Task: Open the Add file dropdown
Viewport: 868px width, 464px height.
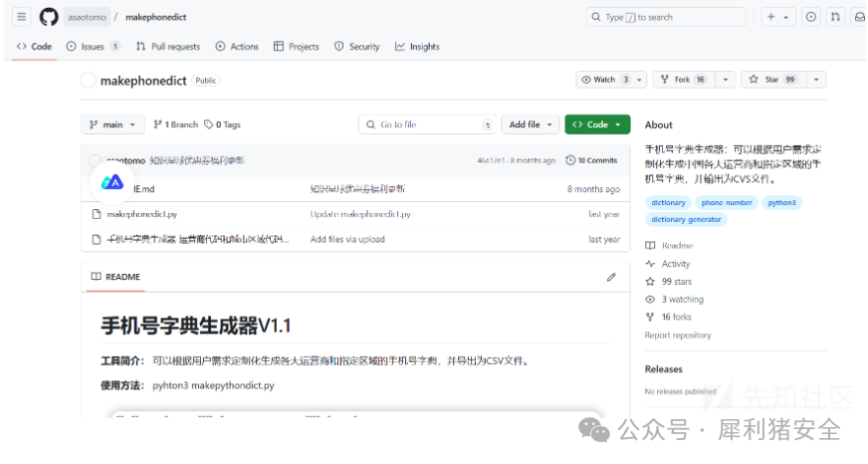Action: click(x=531, y=124)
